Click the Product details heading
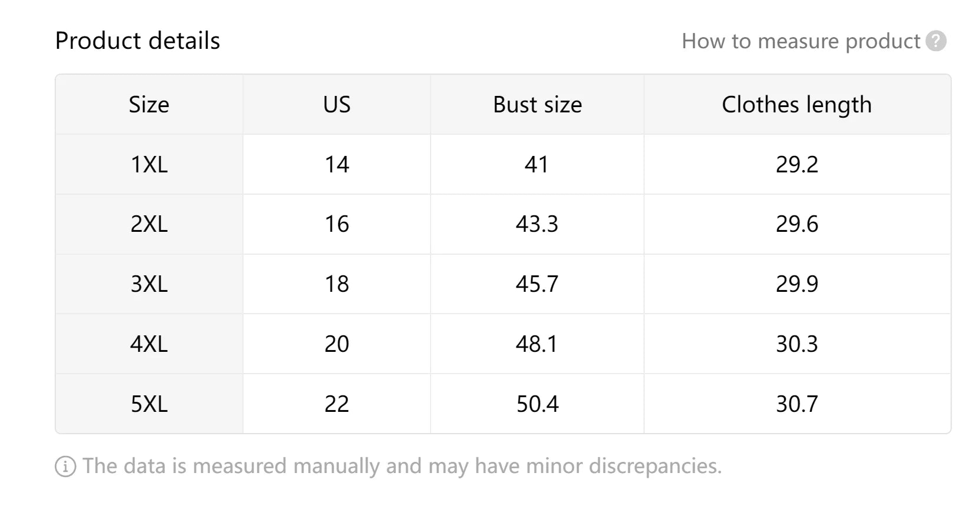 [138, 41]
